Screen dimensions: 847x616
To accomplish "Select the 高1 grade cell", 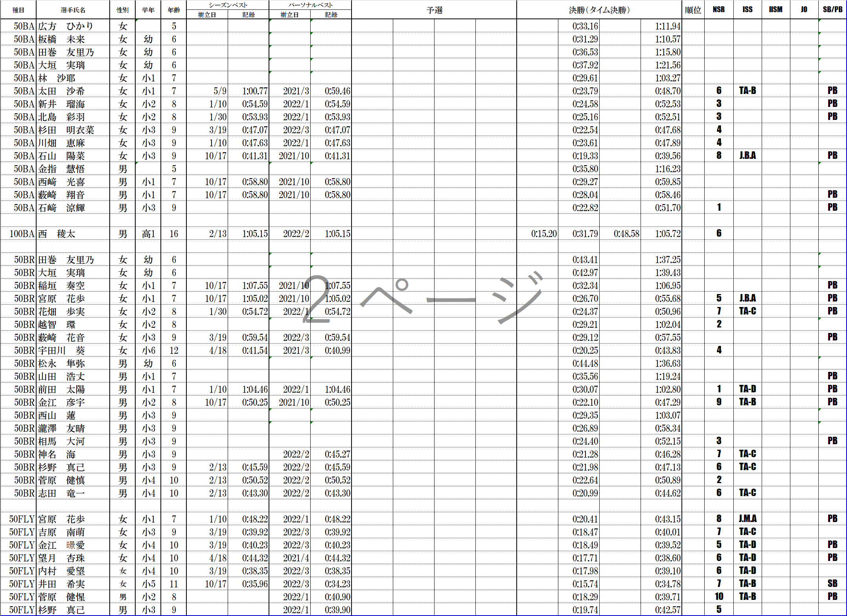I will pos(148,234).
